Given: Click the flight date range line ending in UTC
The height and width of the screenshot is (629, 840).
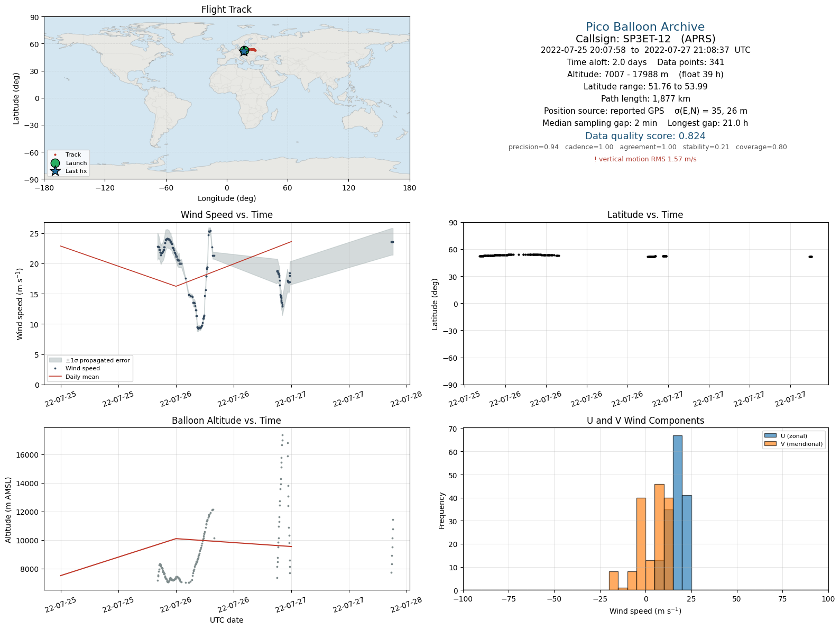Looking at the screenshot, I should tap(645, 50).
